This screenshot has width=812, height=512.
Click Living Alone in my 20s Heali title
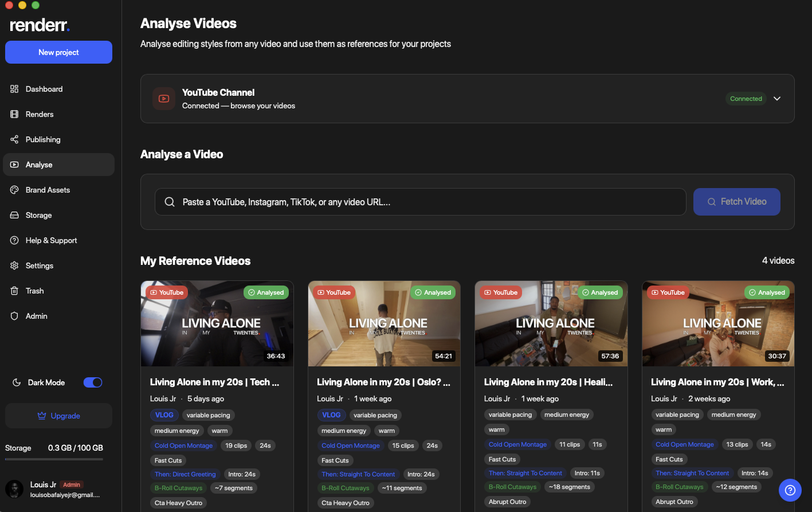548,382
